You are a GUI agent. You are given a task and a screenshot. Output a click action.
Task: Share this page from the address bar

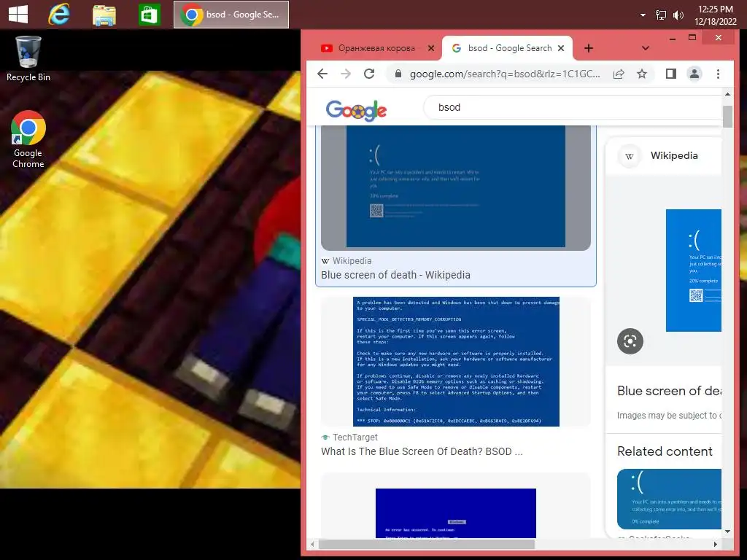[619, 74]
